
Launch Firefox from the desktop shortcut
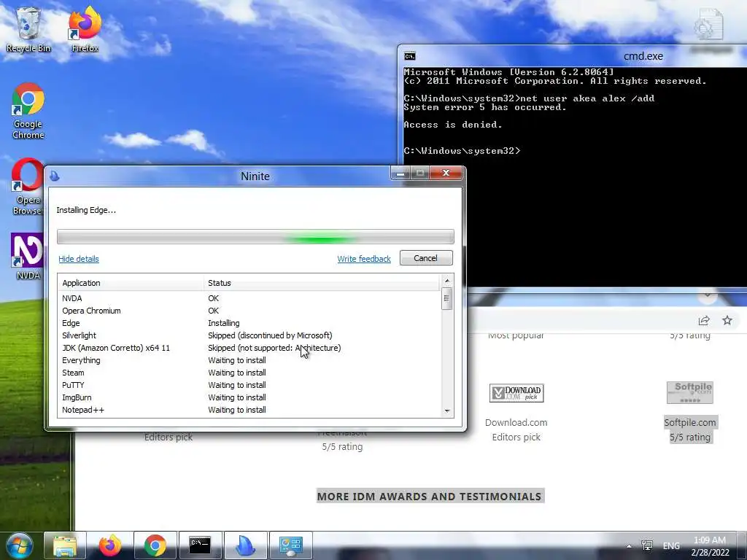(85, 29)
